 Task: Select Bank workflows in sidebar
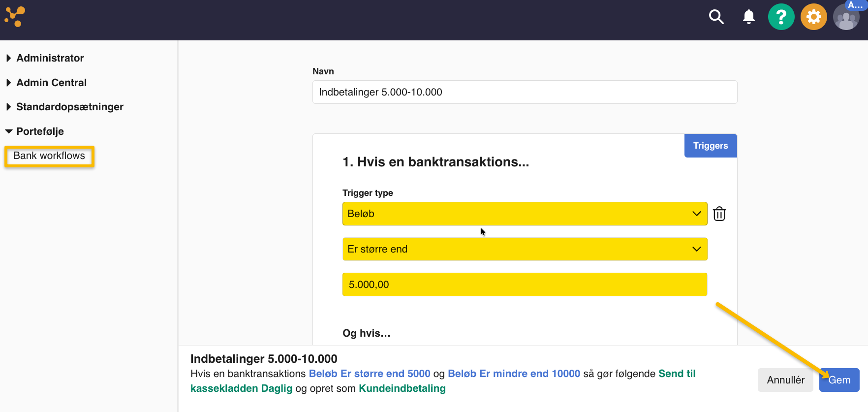pyautogui.click(x=49, y=156)
